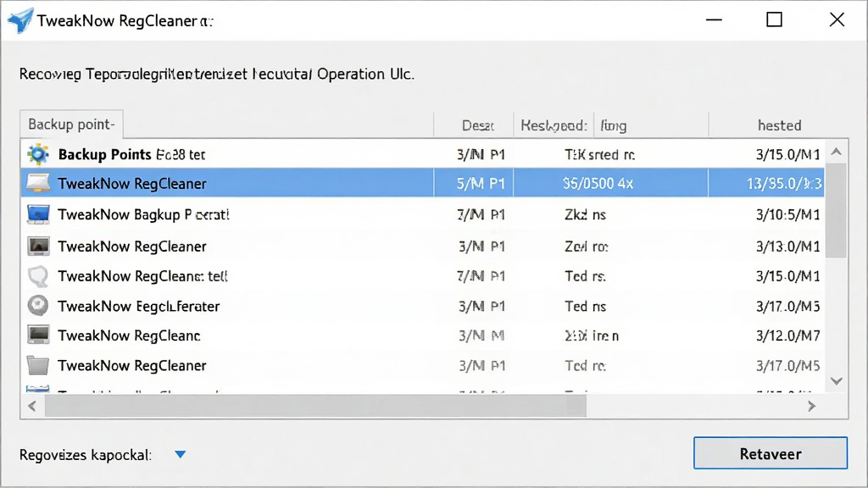This screenshot has width=868, height=488.
Task: Click the 35/0500 4x cell
Action: tap(598, 183)
